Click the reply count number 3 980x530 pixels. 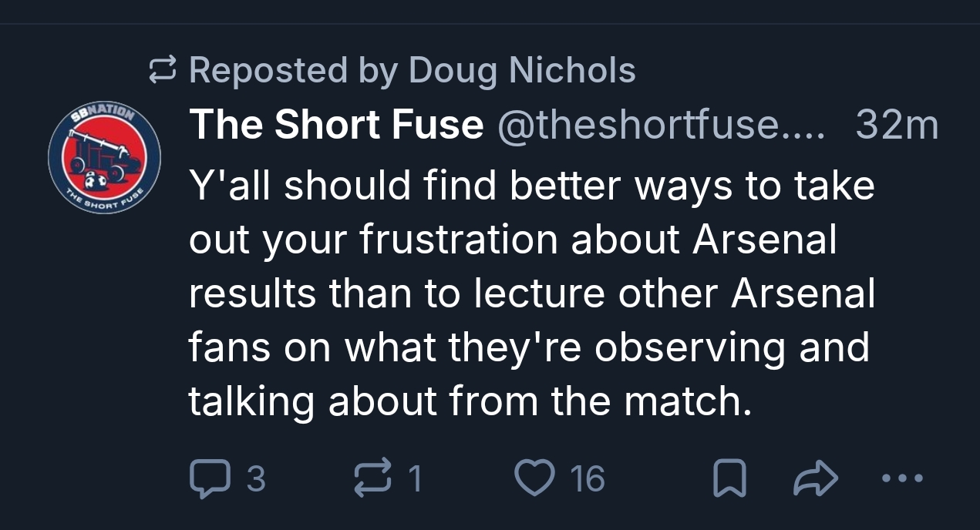[x=256, y=478]
